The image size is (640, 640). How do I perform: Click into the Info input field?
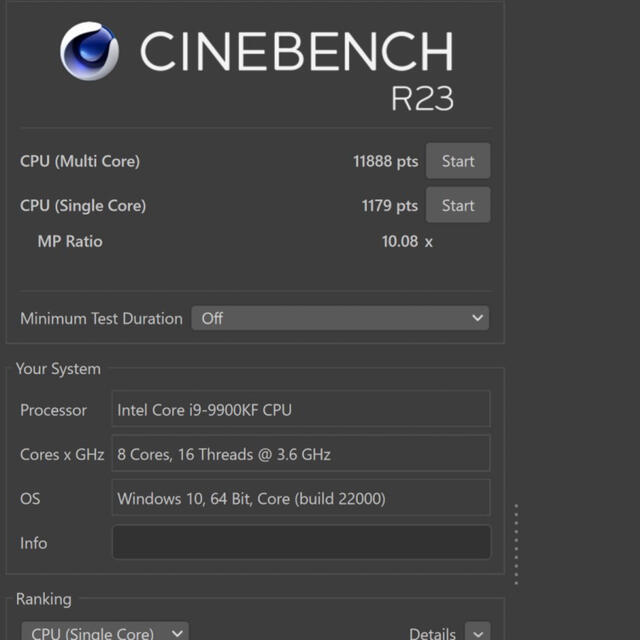301,542
